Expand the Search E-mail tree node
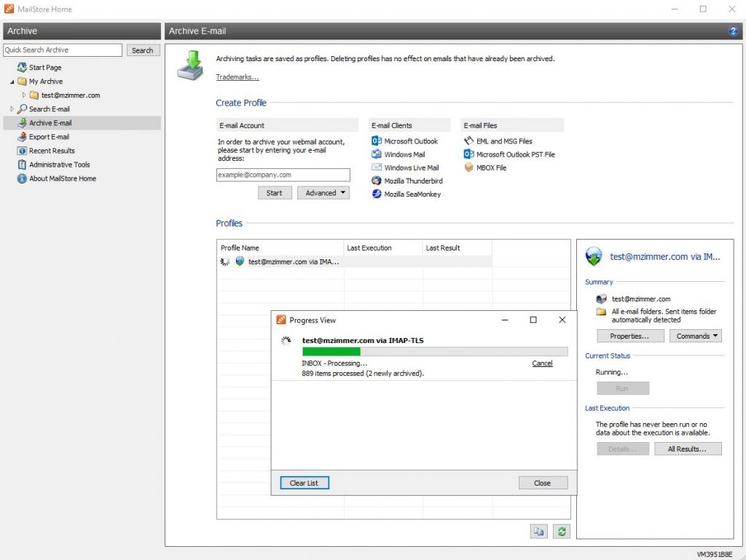Screen dimensions: 746x560 point(12,109)
